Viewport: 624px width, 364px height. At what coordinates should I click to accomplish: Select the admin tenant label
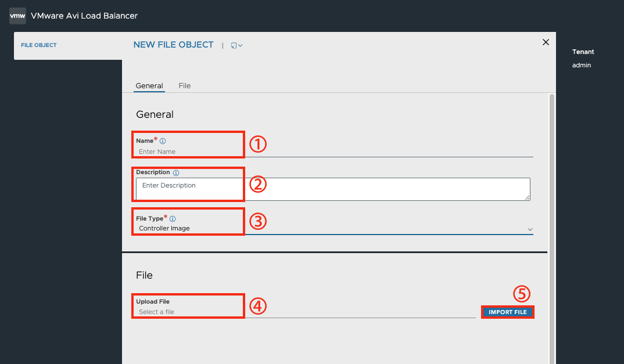click(x=582, y=65)
